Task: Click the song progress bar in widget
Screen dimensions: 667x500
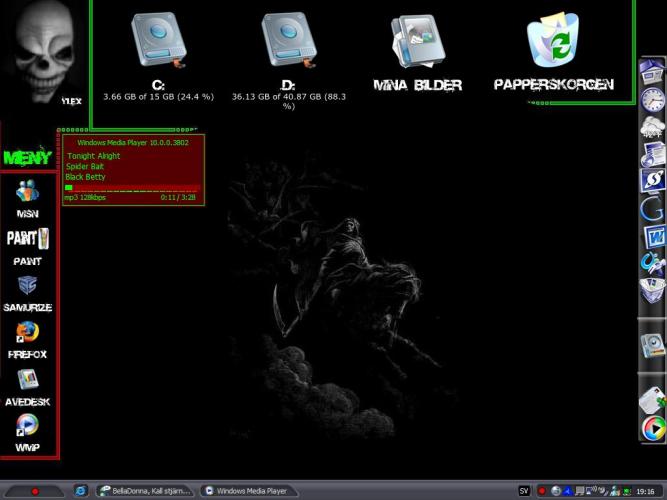Action: point(132,187)
